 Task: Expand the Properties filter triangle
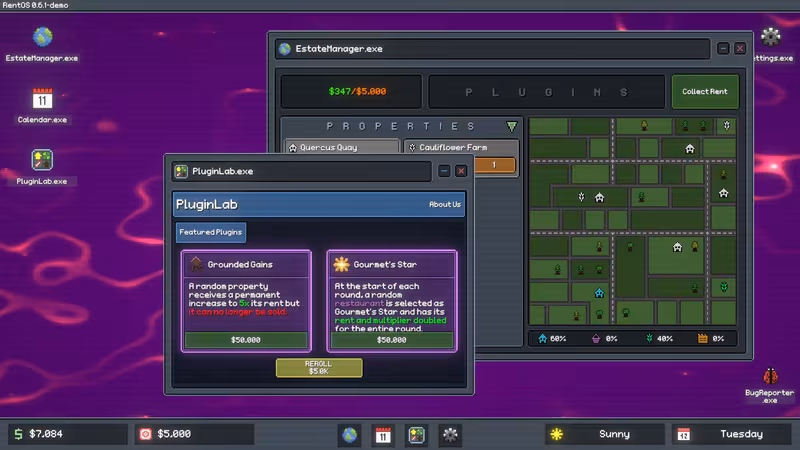(512, 126)
